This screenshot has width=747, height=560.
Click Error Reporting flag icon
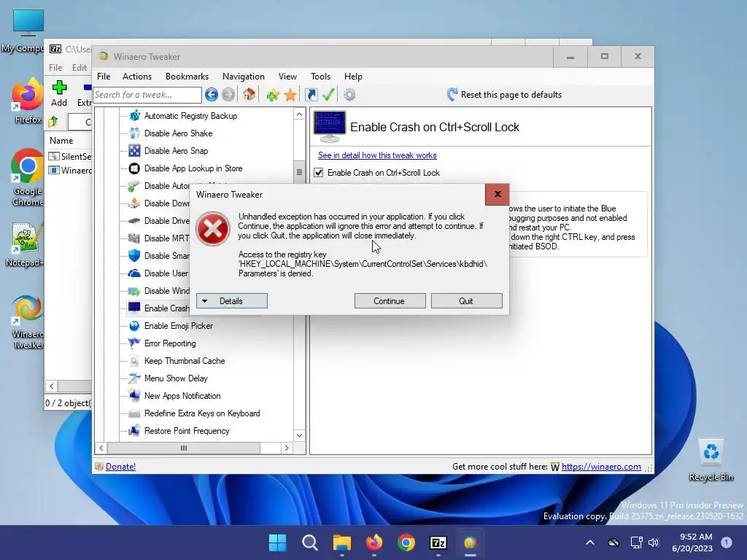[135, 343]
